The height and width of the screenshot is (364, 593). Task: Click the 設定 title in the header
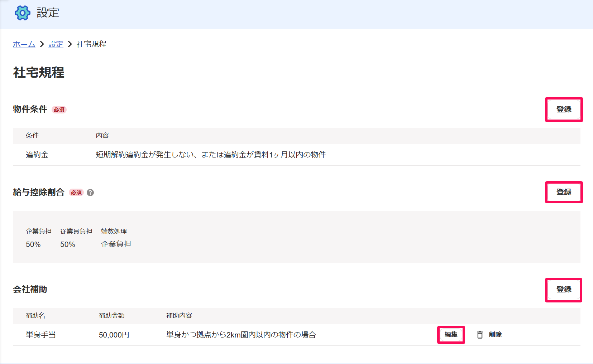48,13
